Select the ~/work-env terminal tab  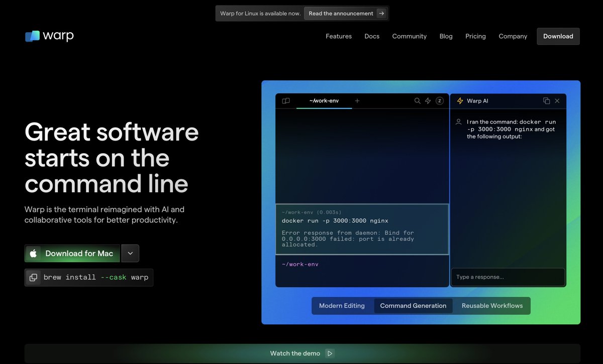324,101
